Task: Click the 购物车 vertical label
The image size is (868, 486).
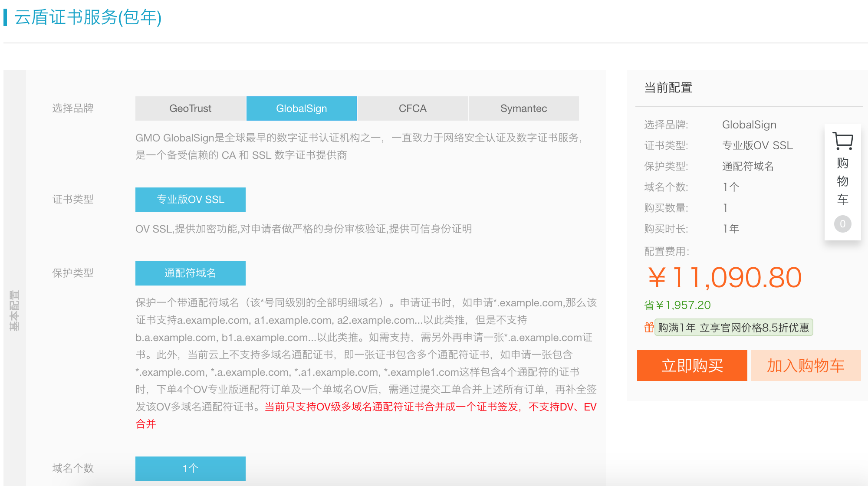Action: point(842,181)
